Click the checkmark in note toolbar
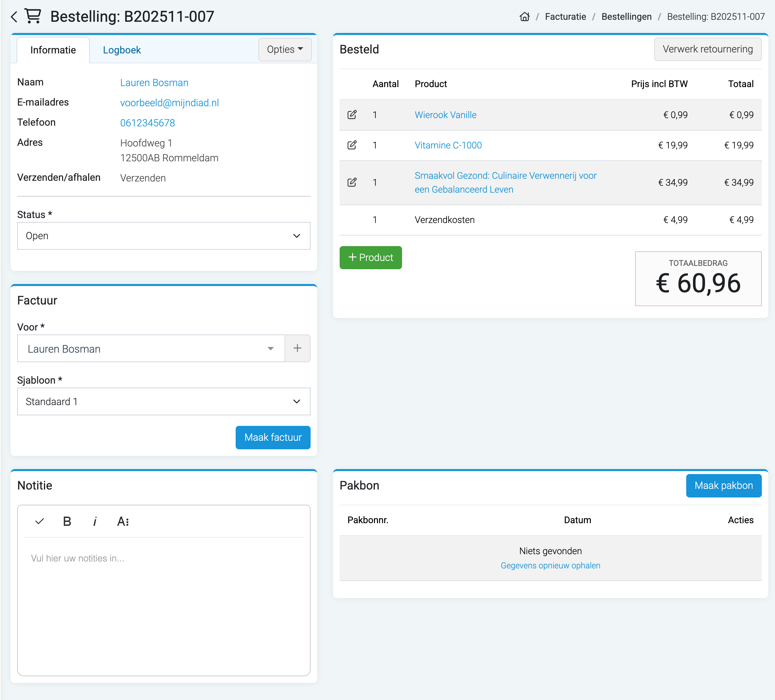This screenshot has height=700, width=775. coord(40,521)
